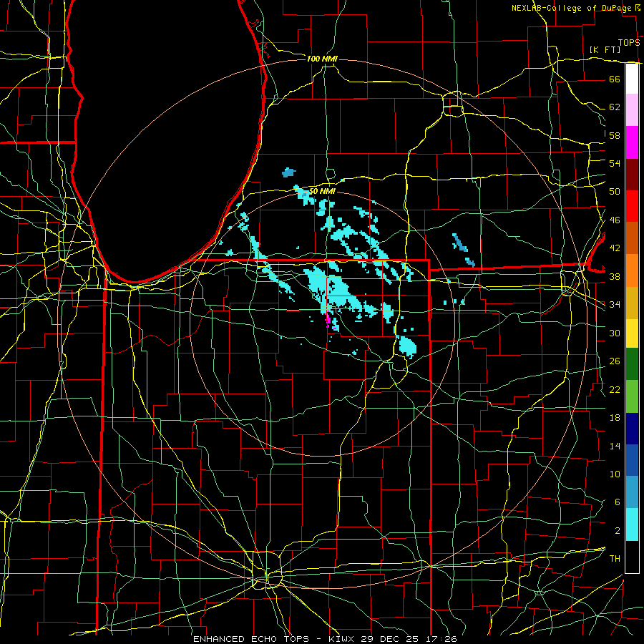Screen dimensions: 644x644
Task: Click the 10 legend value
Action: click(615, 474)
